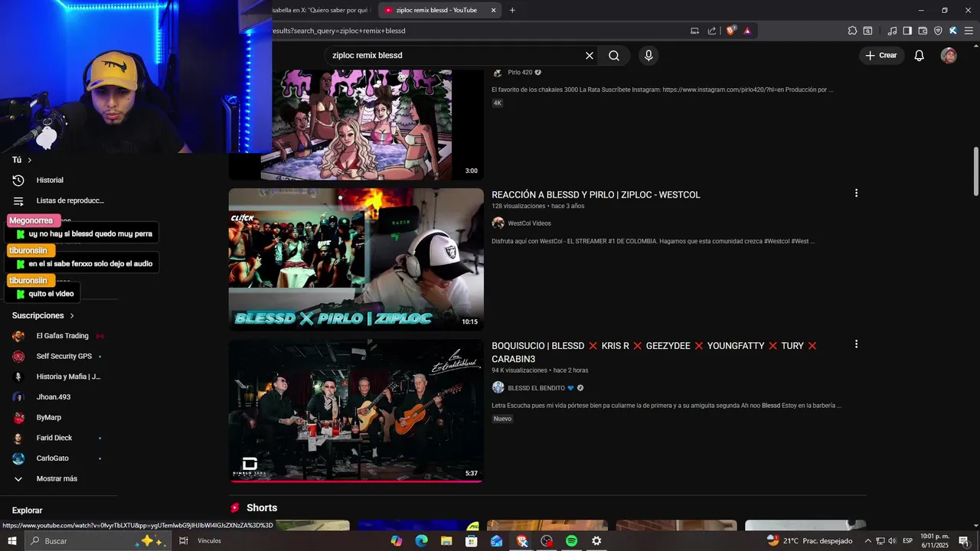Click the Crear button
Image resolution: width=980 pixels, height=551 pixels.
coord(880,56)
